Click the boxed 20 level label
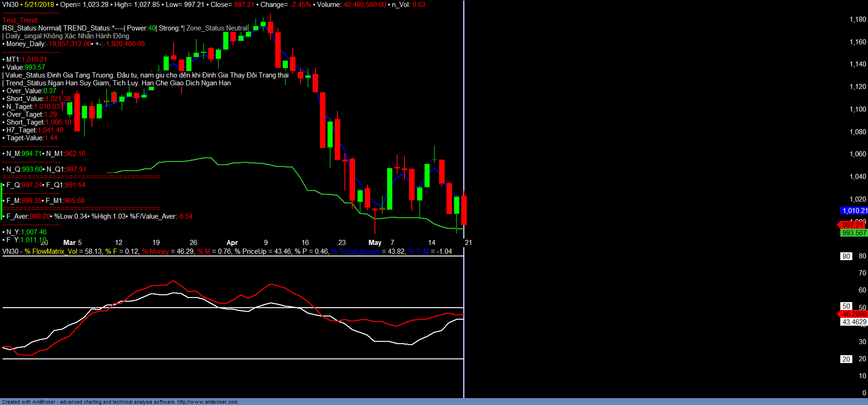868x405 pixels. tap(846, 359)
